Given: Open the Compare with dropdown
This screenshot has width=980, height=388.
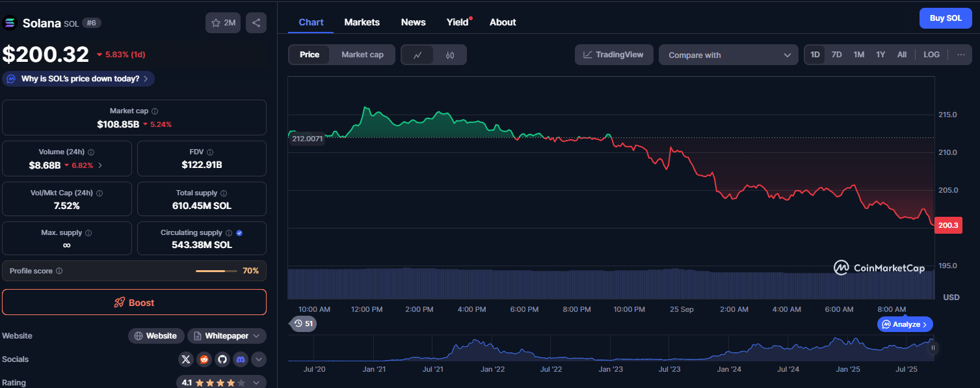Looking at the screenshot, I should 728,55.
